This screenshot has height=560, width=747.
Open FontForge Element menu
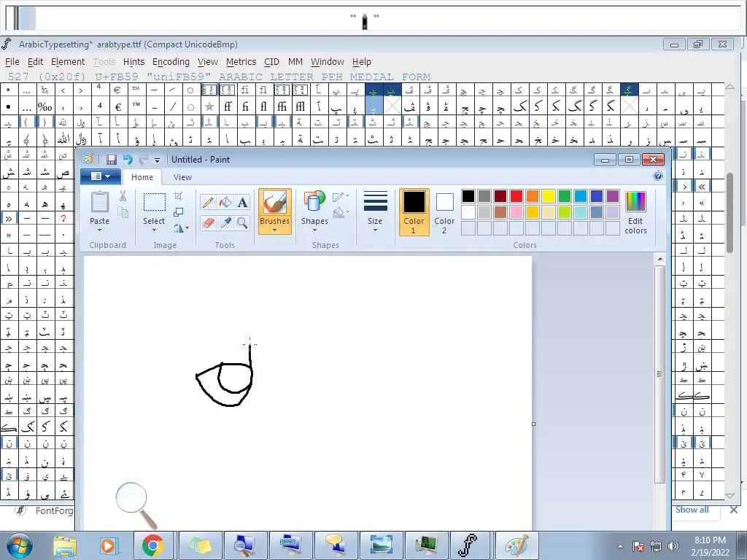(68, 62)
